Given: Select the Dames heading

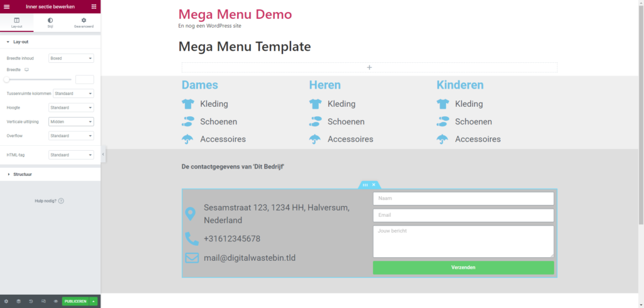Looking at the screenshot, I should 199,85.
